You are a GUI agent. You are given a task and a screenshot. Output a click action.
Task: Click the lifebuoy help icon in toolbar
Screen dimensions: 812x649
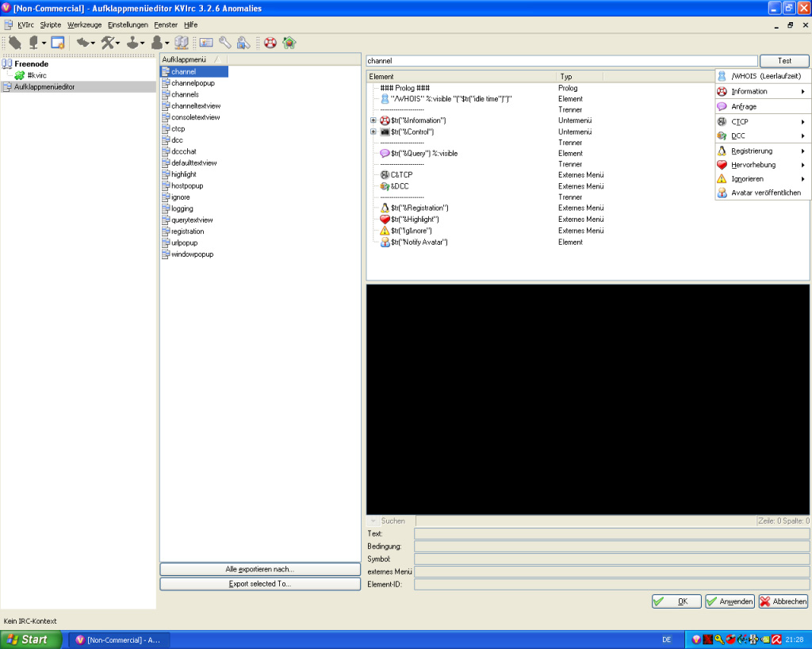[x=270, y=43]
